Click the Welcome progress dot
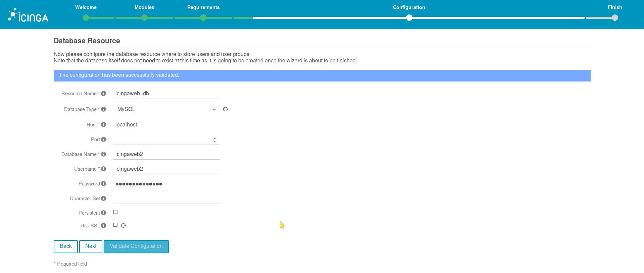The image size is (644, 273). click(x=86, y=18)
